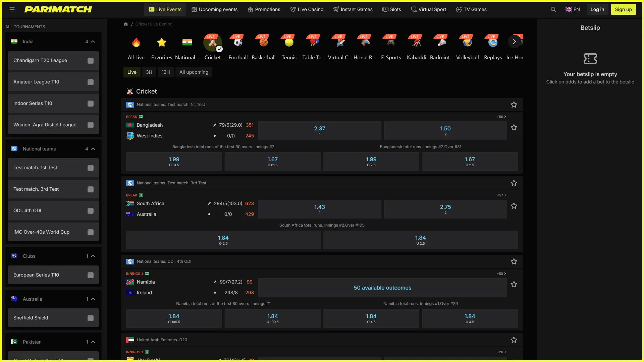Image resolution: width=644 pixels, height=362 pixels.
Task: Select the Basketball live category icon
Action: click(264, 43)
